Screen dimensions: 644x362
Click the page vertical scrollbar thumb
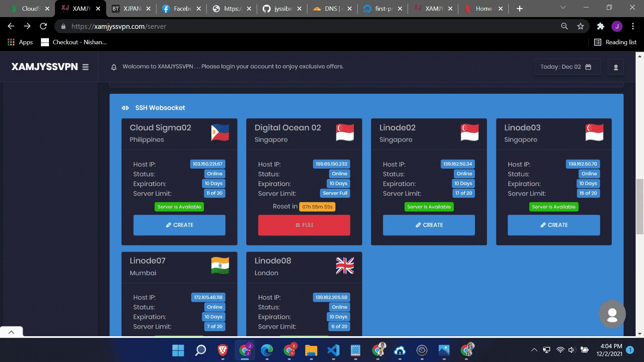(640, 207)
